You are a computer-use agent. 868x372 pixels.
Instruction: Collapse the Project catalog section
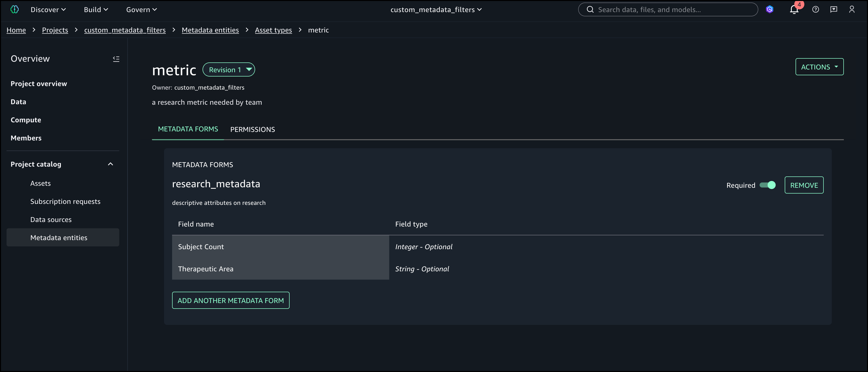[110, 164]
